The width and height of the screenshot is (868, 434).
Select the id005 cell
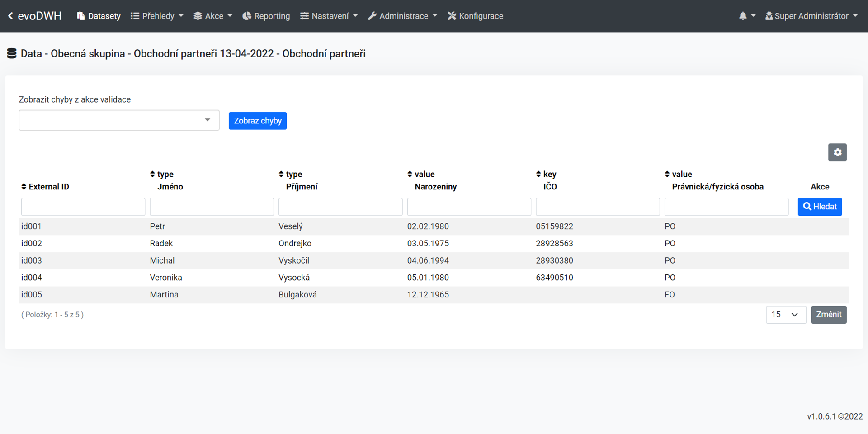pos(31,295)
